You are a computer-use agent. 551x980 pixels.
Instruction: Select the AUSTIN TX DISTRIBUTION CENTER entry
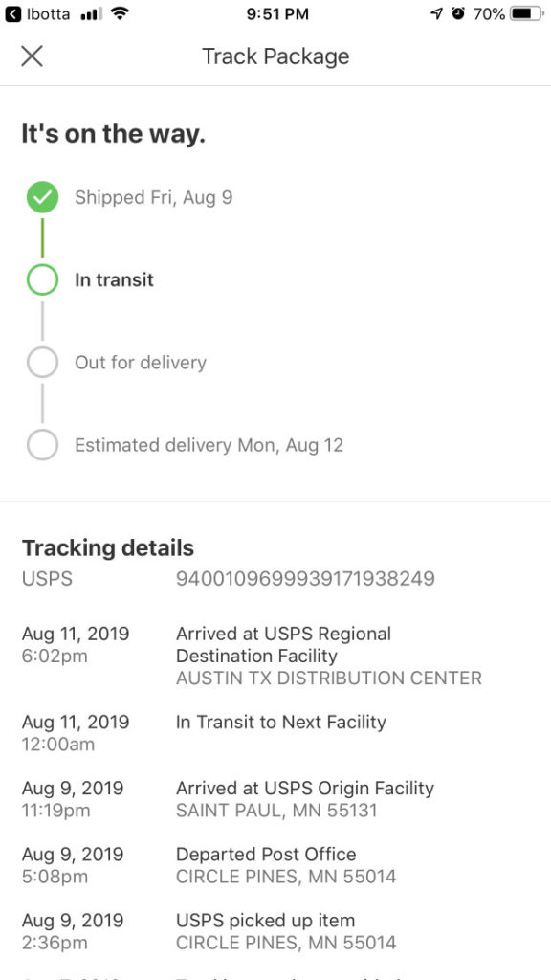[326, 678]
